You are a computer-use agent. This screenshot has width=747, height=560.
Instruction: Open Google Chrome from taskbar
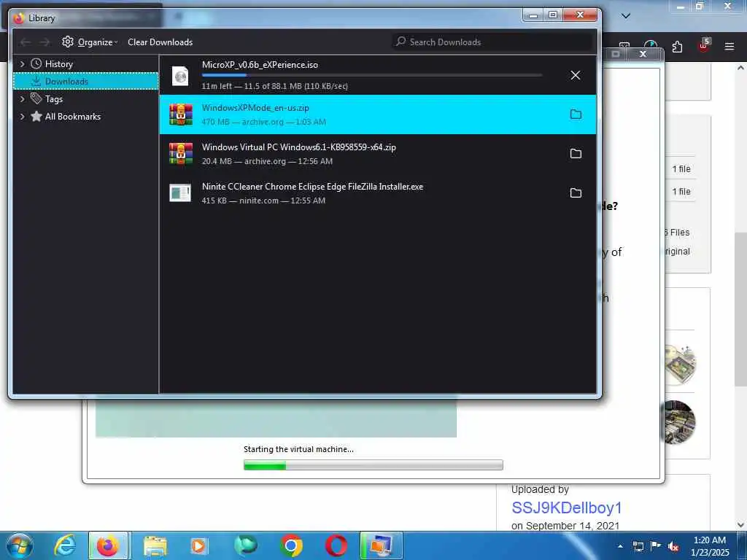pyautogui.click(x=292, y=545)
